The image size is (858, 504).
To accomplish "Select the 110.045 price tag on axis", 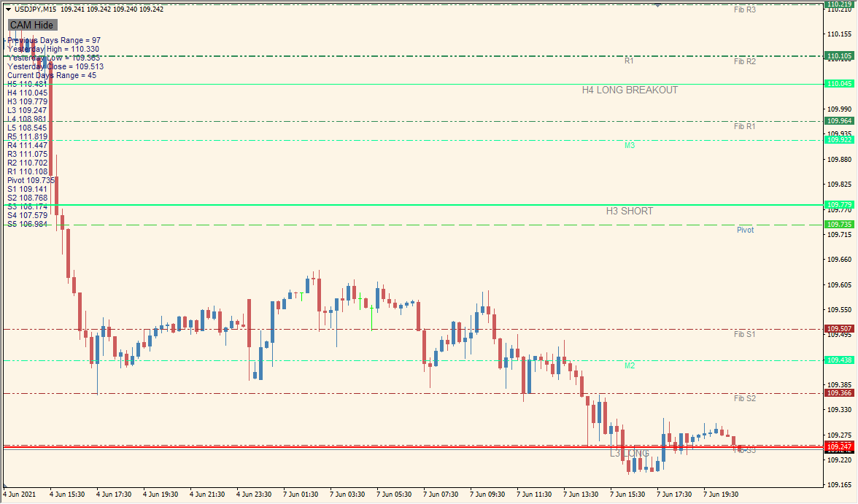I will point(839,84).
